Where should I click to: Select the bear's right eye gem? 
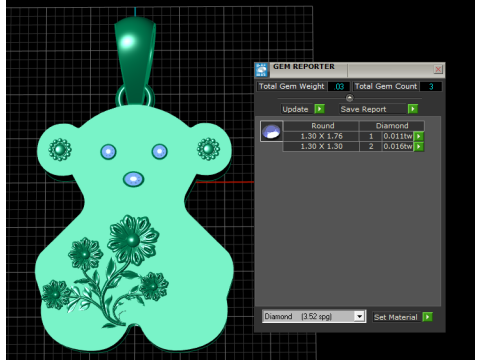tap(160, 151)
